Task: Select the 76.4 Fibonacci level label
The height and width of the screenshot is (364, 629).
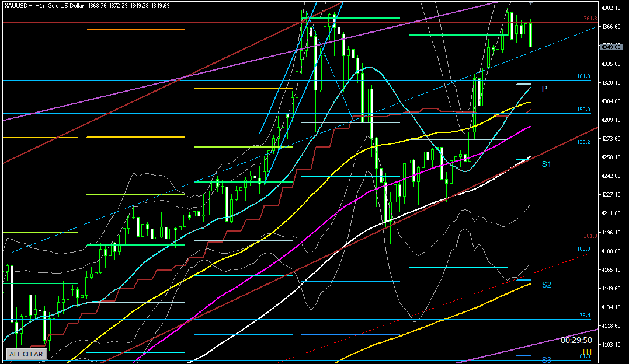Action: coord(585,316)
